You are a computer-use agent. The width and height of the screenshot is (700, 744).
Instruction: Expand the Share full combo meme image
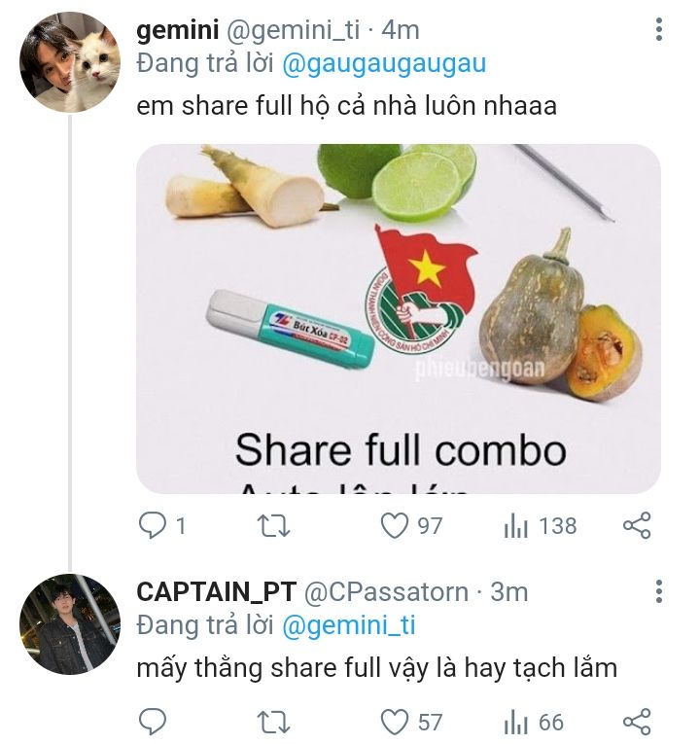point(398,318)
